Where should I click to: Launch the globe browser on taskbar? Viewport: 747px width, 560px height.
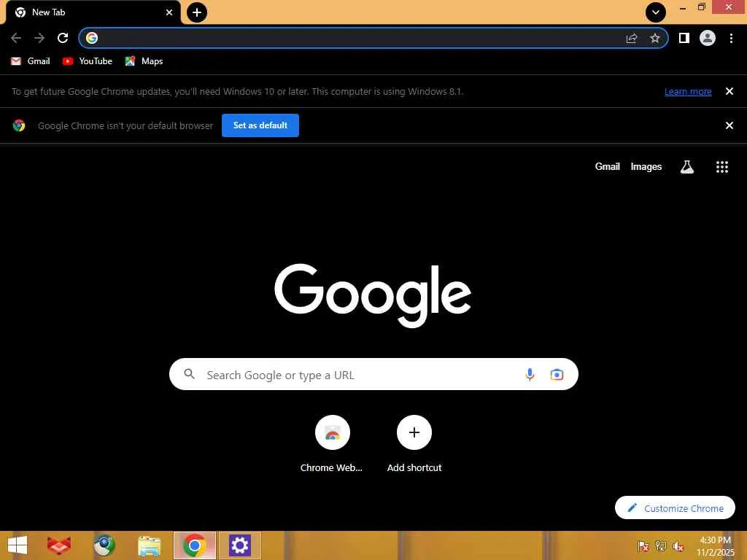[x=104, y=545]
